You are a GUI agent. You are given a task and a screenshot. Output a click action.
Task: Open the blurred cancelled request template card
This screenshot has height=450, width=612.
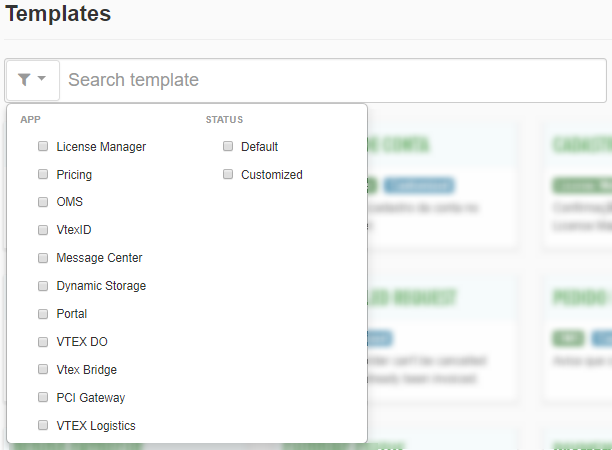coord(440,340)
